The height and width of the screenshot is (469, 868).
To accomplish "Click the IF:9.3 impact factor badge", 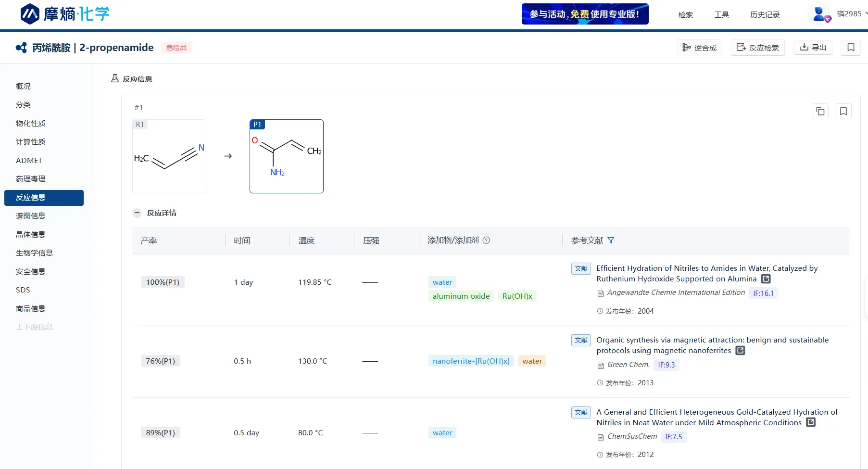I will pyautogui.click(x=667, y=365).
